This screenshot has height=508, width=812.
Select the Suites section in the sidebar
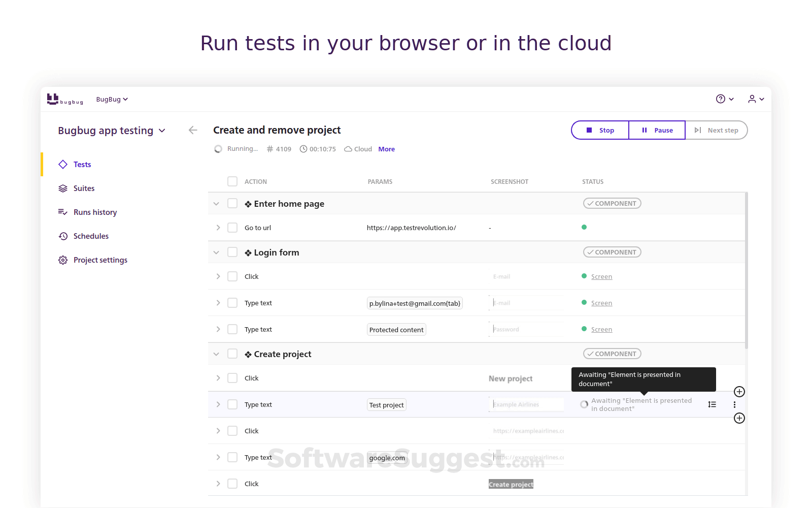point(84,188)
